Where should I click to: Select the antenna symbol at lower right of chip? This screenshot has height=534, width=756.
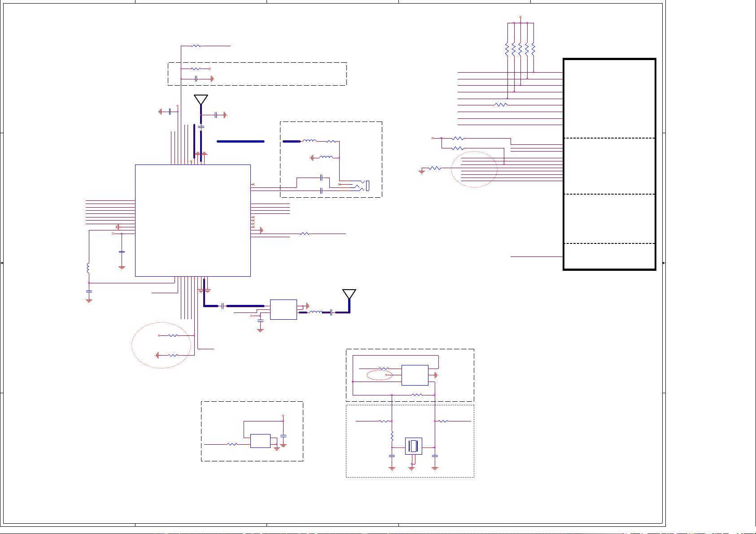coord(349,295)
